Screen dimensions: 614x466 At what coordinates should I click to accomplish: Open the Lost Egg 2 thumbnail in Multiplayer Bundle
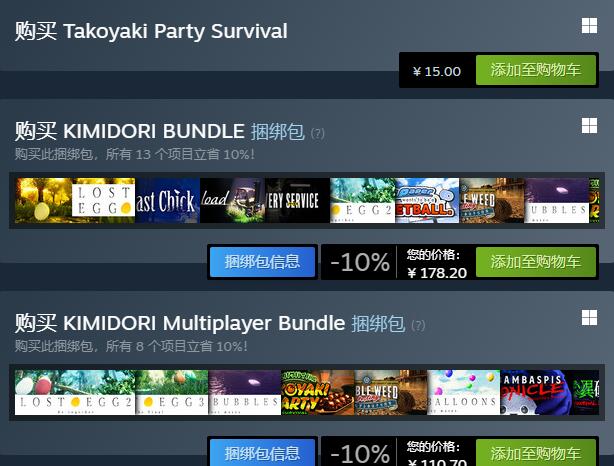pos(75,392)
